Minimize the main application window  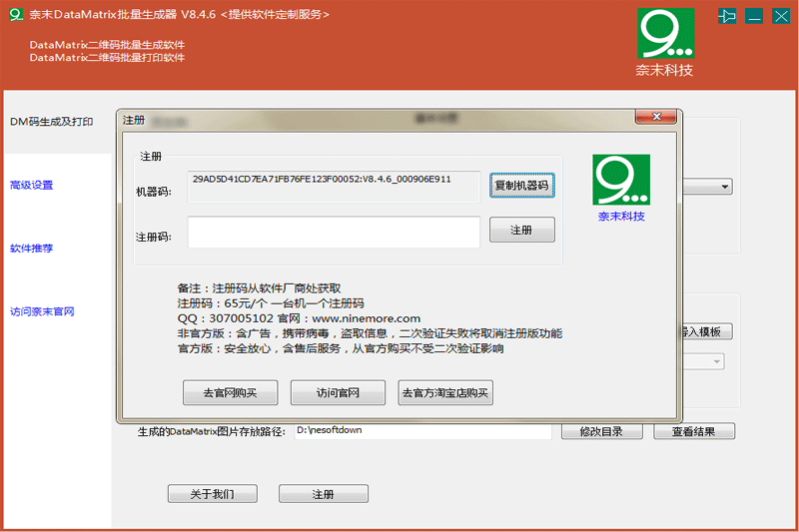point(754,16)
